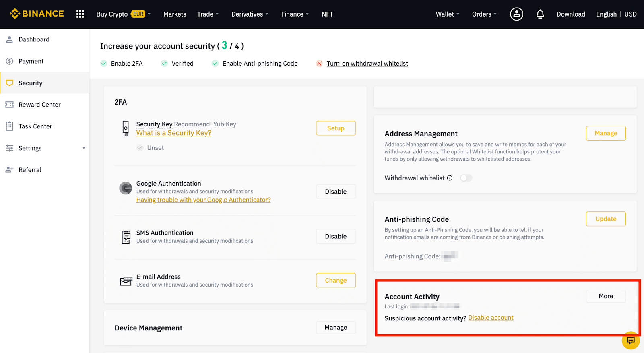Open the chat support bubble
The image size is (644, 353).
[x=631, y=341]
